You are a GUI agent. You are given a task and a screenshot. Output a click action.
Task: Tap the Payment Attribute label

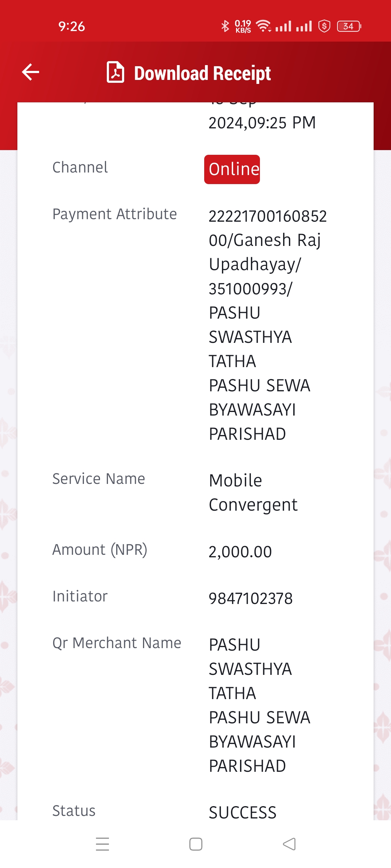114,214
